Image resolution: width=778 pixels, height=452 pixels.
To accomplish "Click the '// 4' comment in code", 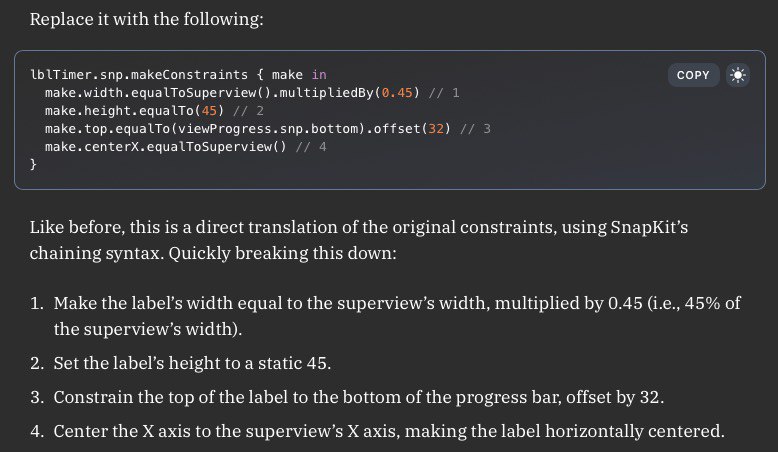I will pyautogui.click(x=311, y=146).
